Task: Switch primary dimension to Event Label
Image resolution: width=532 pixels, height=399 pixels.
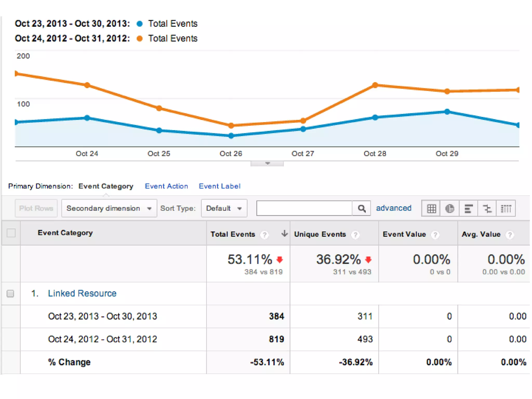Action: [x=220, y=186]
